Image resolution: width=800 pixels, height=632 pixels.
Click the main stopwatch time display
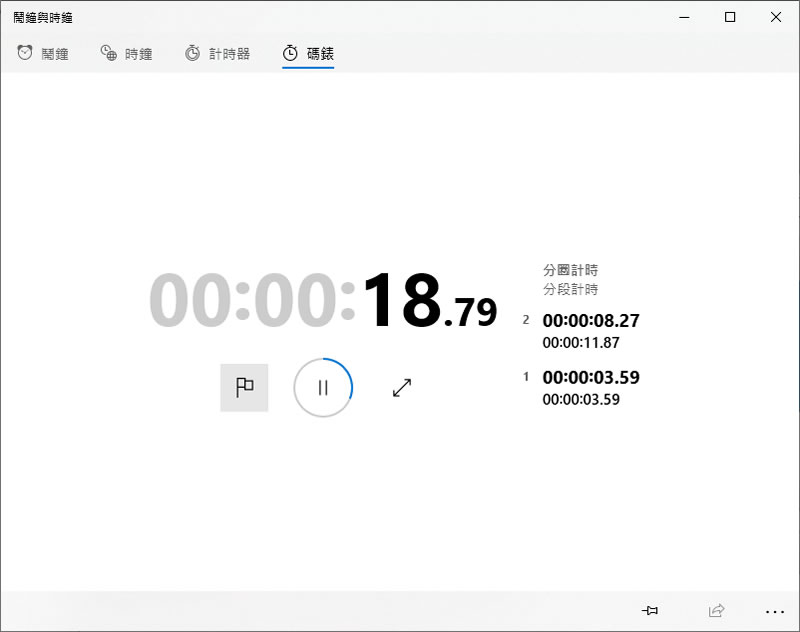click(x=323, y=300)
